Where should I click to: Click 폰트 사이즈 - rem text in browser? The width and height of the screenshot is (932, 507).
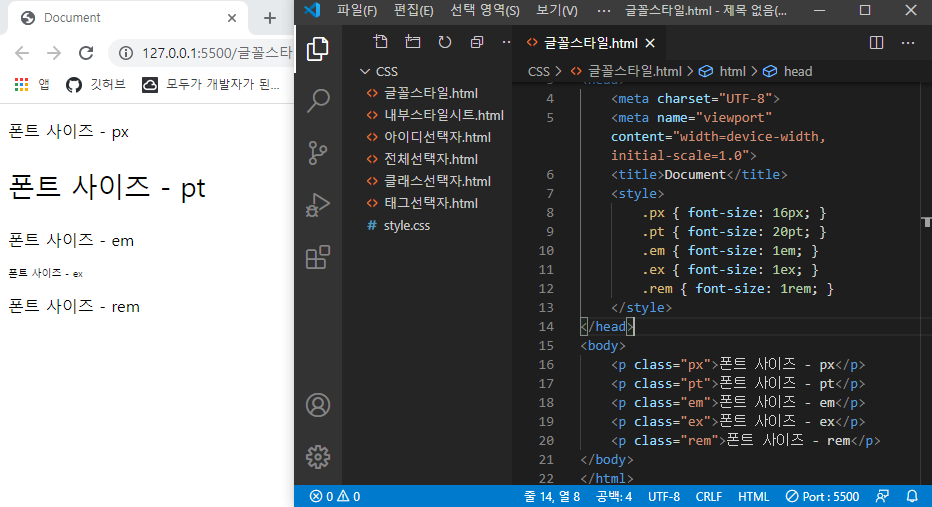(x=74, y=306)
